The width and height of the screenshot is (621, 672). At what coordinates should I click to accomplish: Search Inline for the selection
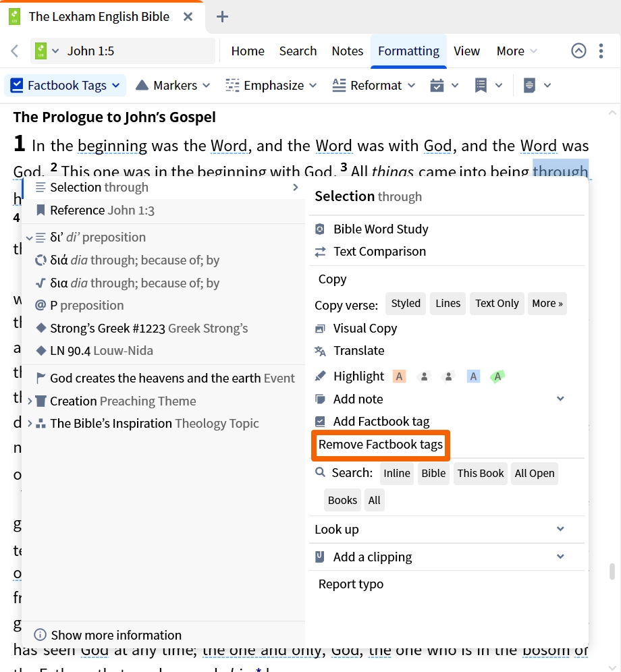[x=397, y=474]
